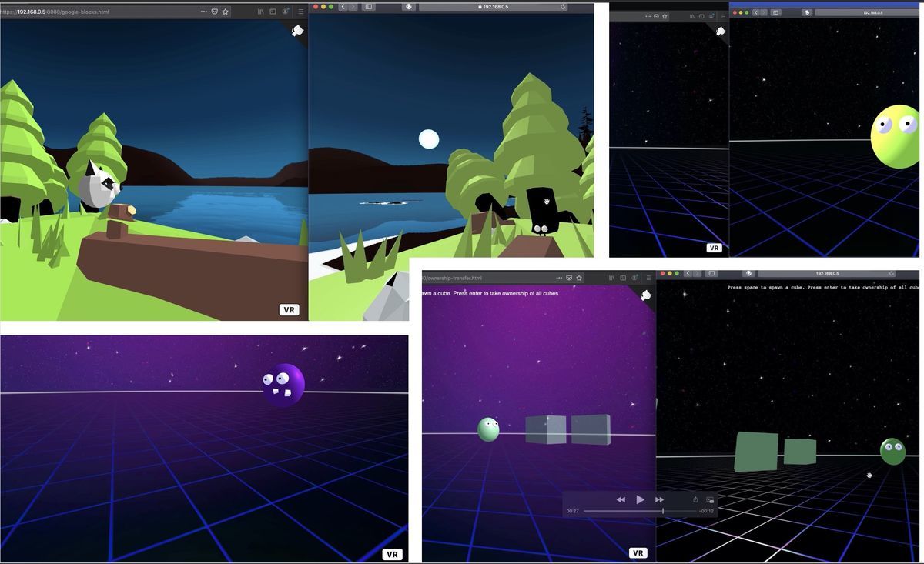Open the protections panel via the shield icon
Screen dimensions: 924x564
point(214,12)
